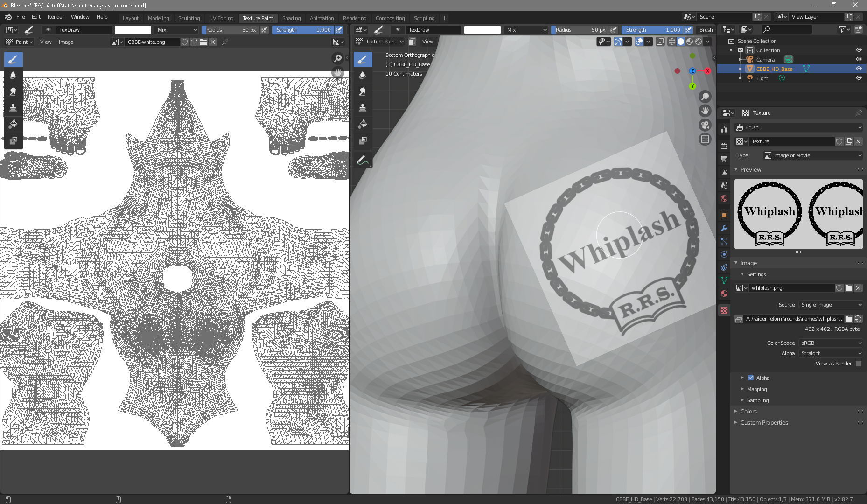The image size is (867, 504).
Task: Open Source dropdown Single Image
Action: pos(831,305)
